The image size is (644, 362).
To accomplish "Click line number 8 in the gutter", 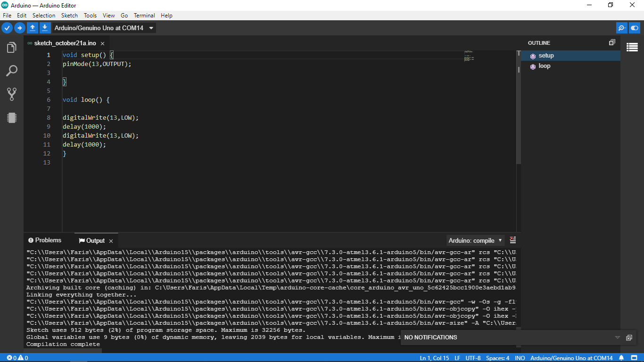I will click(48, 117).
